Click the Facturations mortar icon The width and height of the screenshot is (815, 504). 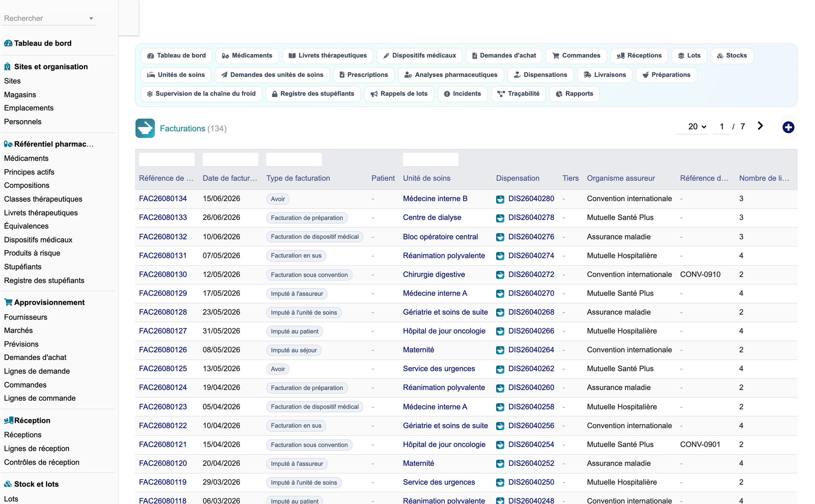tap(145, 128)
